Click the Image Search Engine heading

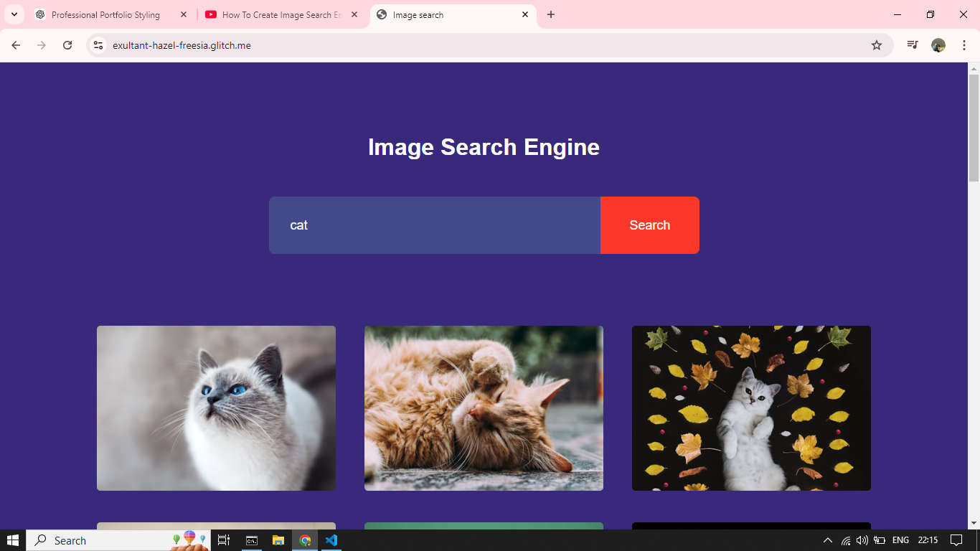[484, 147]
